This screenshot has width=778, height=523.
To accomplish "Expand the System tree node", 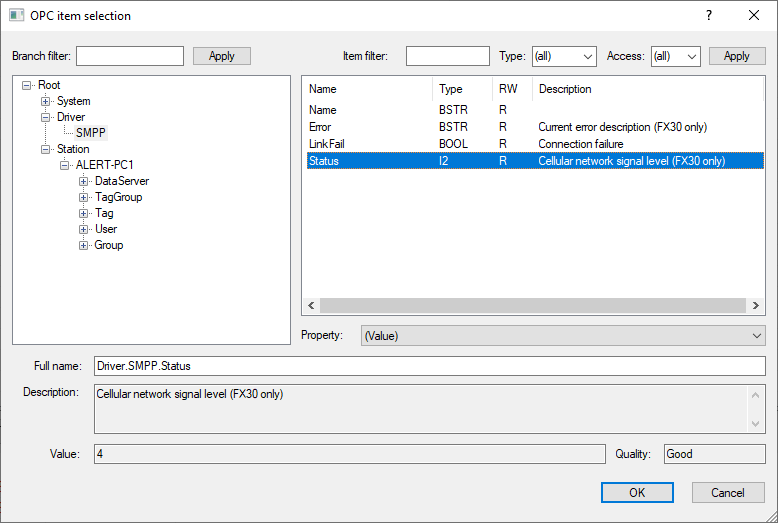I will pos(45,102).
